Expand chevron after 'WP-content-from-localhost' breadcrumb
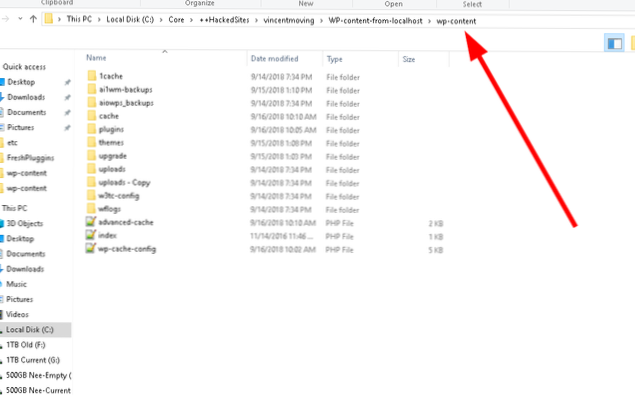Screen dimensions: 635x396 (x=429, y=21)
